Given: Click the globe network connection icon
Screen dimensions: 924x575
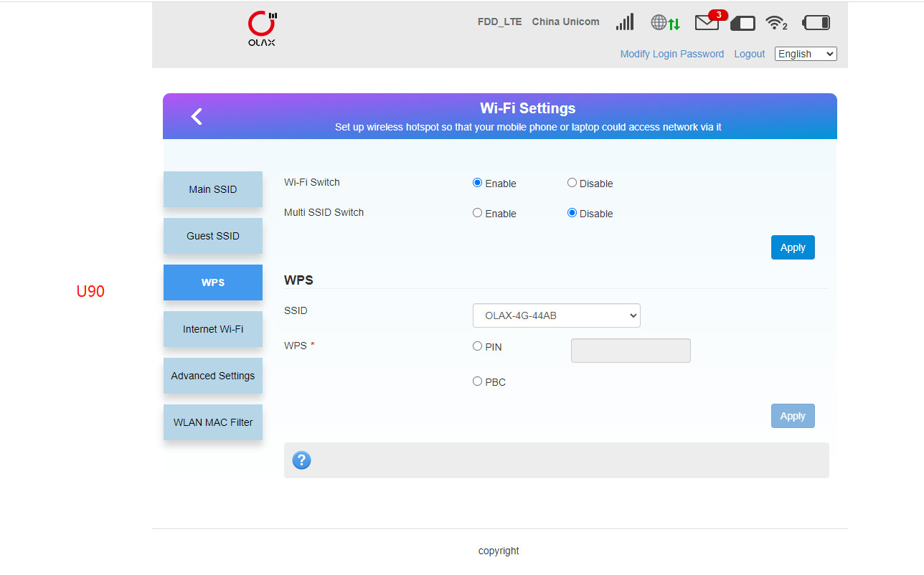Looking at the screenshot, I should 665,23.
